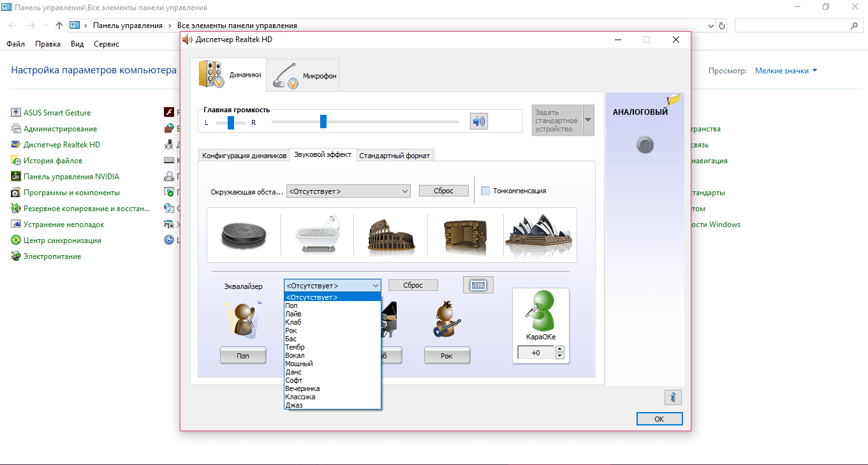Screen dimensions: 868x465
Task: Choose Тембр in equalizer list
Action: [x=332, y=347]
